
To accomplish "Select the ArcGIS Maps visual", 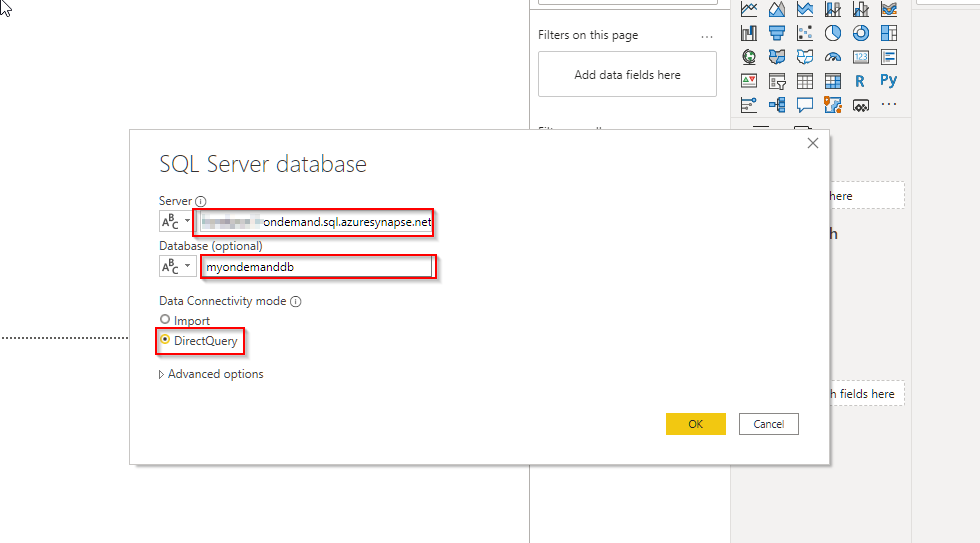I will click(832, 105).
